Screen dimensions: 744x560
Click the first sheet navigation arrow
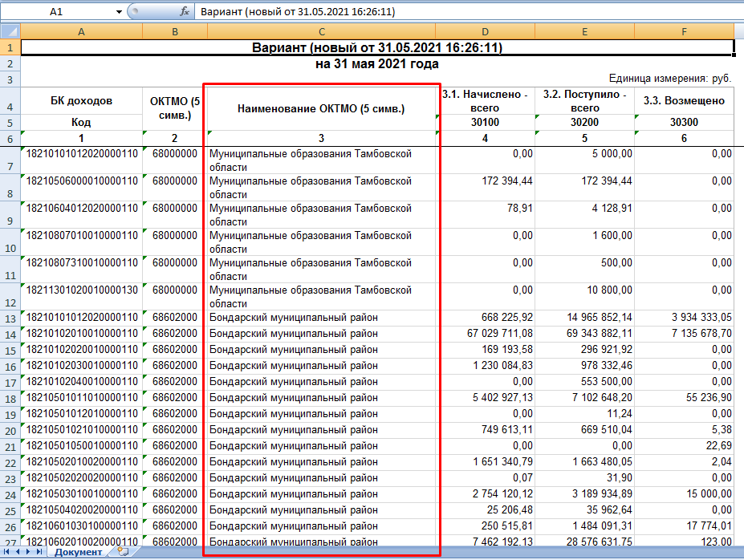point(6,551)
